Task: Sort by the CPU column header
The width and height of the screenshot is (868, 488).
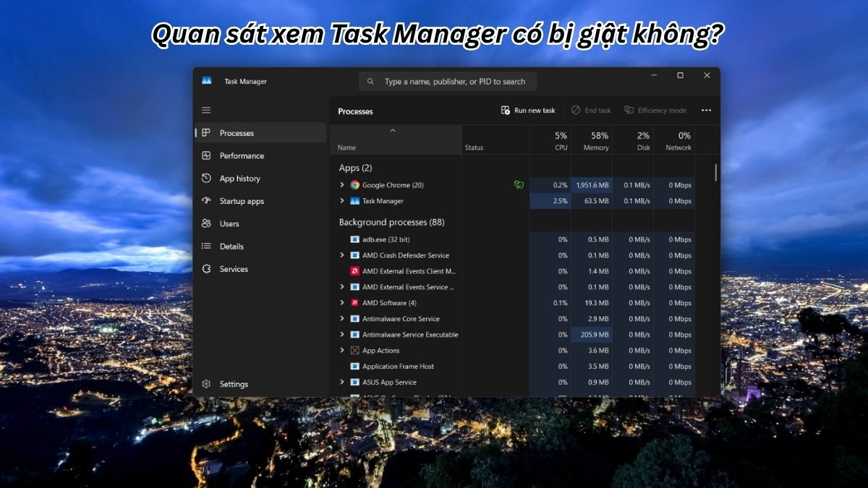Action: (x=550, y=140)
